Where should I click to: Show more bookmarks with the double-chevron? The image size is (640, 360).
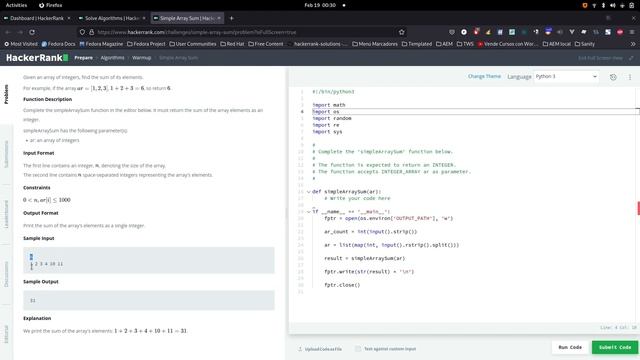pos(633,44)
